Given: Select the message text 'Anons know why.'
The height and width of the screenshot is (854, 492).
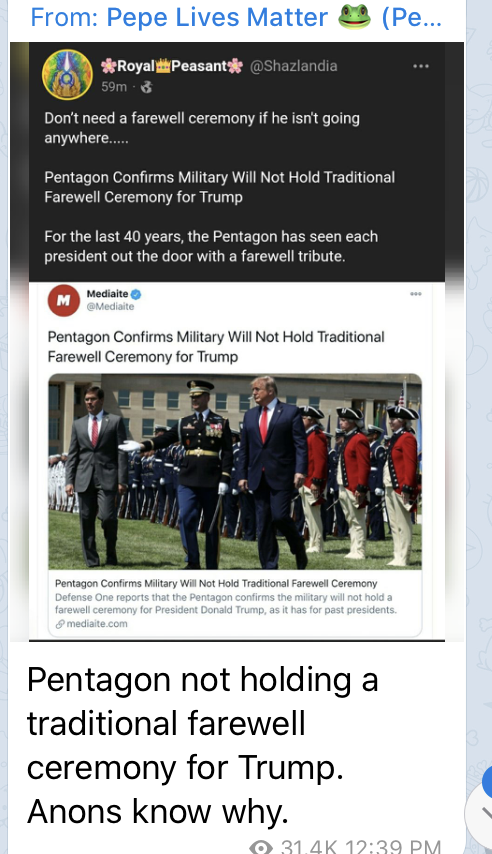Looking at the screenshot, I should tap(157, 811).
